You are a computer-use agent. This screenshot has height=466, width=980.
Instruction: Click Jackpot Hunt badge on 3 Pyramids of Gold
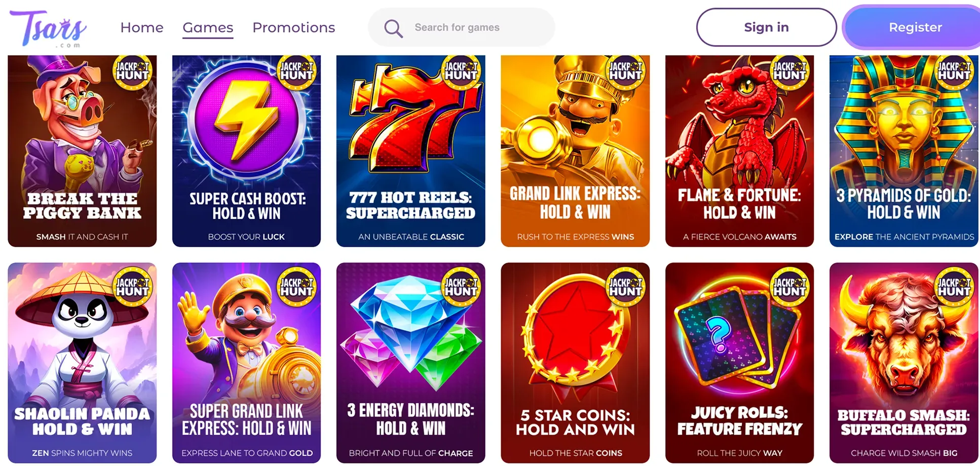[954, 71]
